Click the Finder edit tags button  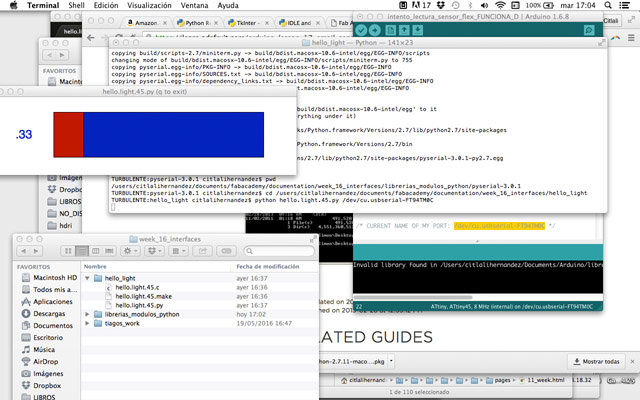coord(227,251)
